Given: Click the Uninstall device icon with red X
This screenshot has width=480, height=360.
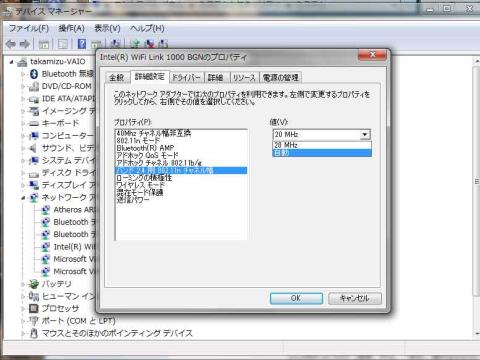Looking at the screenshot, I should 150,44.
